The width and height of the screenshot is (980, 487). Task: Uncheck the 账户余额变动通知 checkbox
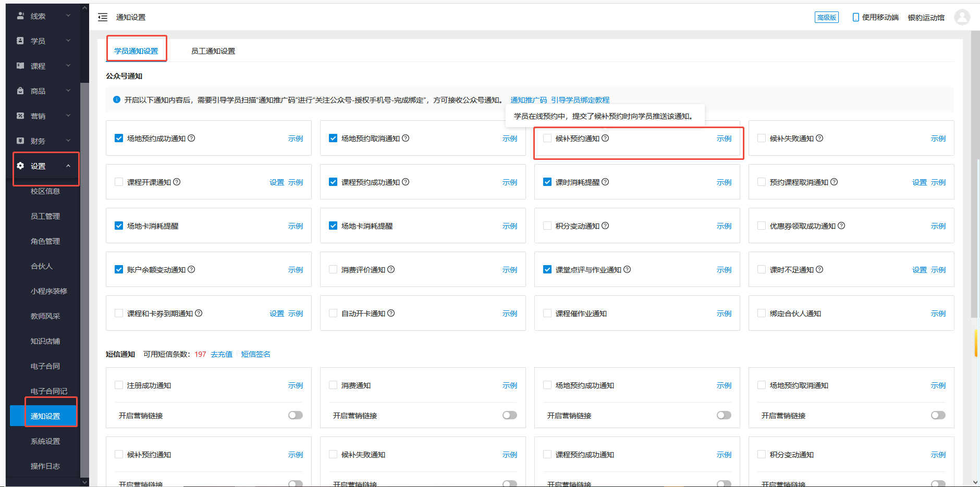(x=119, y=269)
